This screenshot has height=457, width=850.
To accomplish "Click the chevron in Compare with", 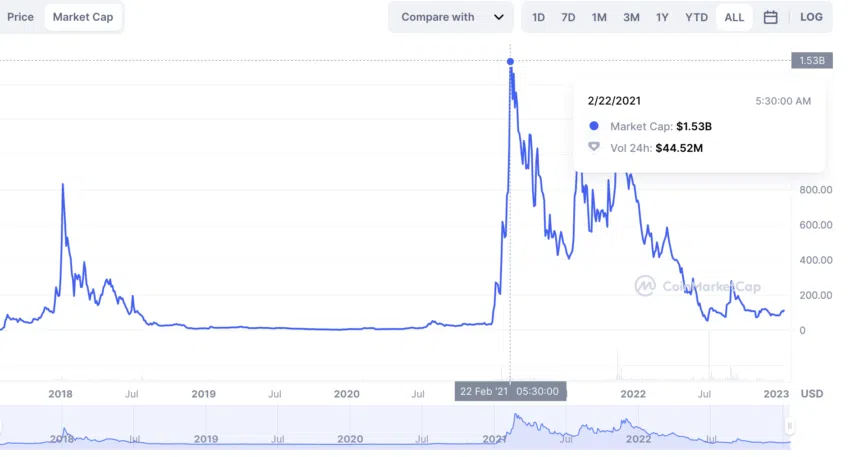I will point(499,17).
